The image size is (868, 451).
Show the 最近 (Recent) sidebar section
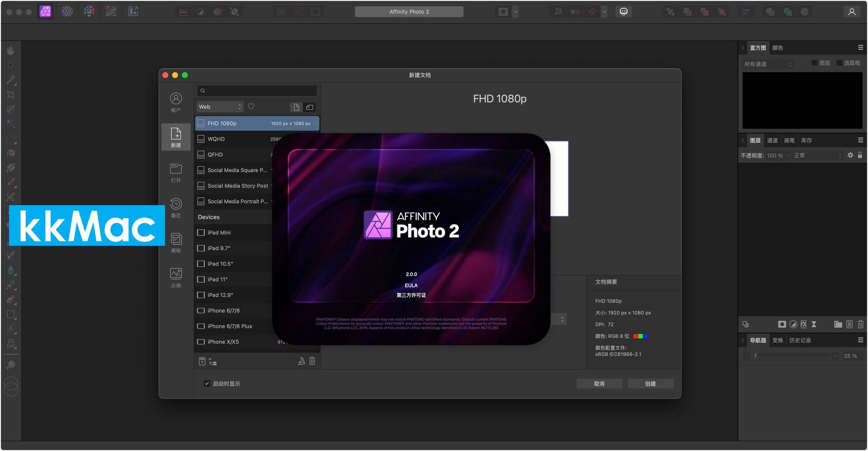pyautogui.click(x=176, y=208)
